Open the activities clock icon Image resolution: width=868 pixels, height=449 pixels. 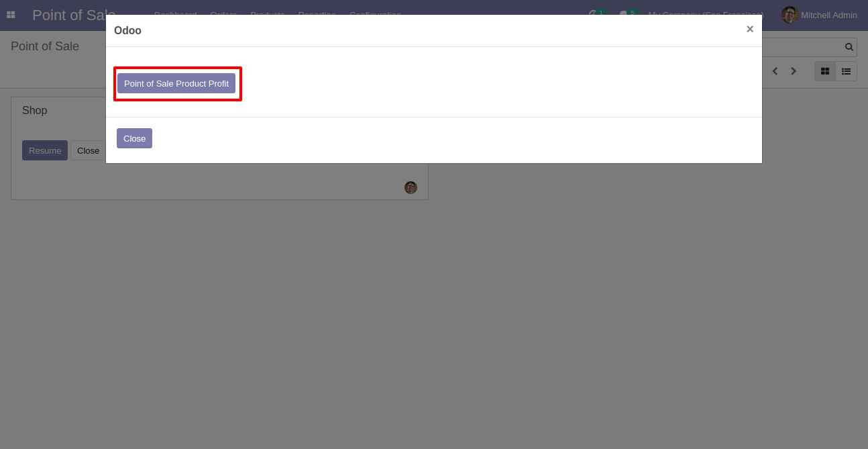pyautogui.click(x=594, y=13)
